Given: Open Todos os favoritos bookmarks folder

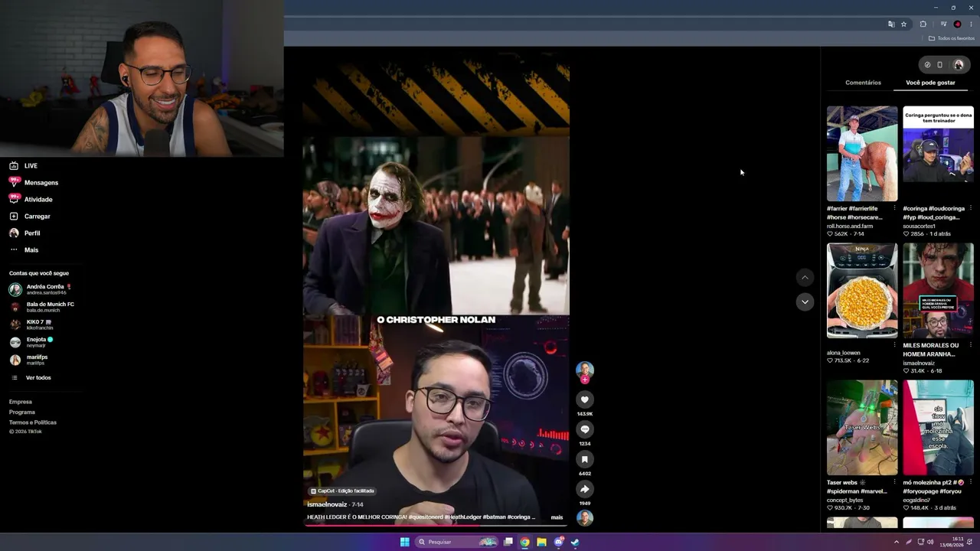Looking at the screenshot, I should (x=952, y=38).
